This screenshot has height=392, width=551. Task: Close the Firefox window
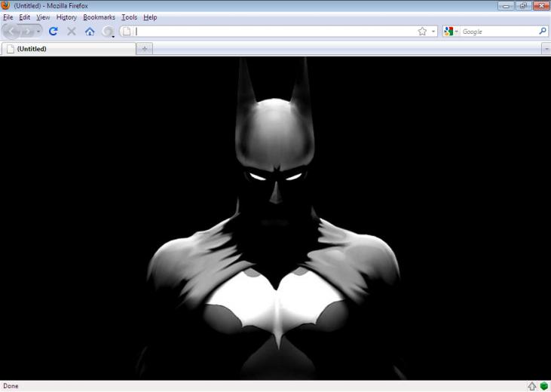point(541,5)
